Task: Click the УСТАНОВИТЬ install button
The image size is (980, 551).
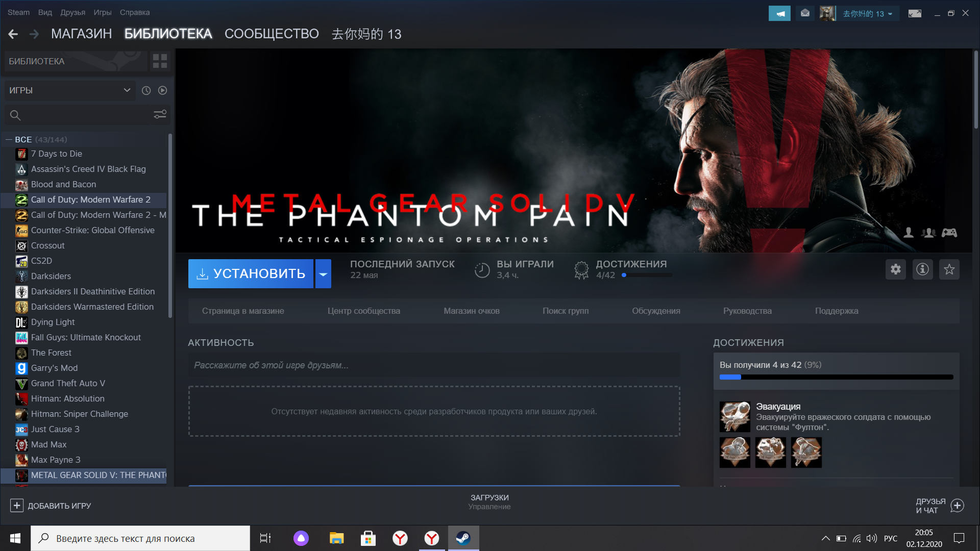Action: tap(251, 274)
